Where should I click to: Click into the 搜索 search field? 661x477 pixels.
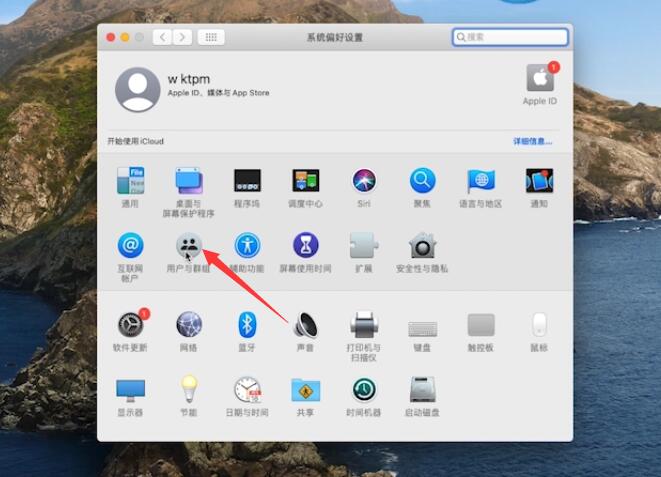click(x=510, y=37)
